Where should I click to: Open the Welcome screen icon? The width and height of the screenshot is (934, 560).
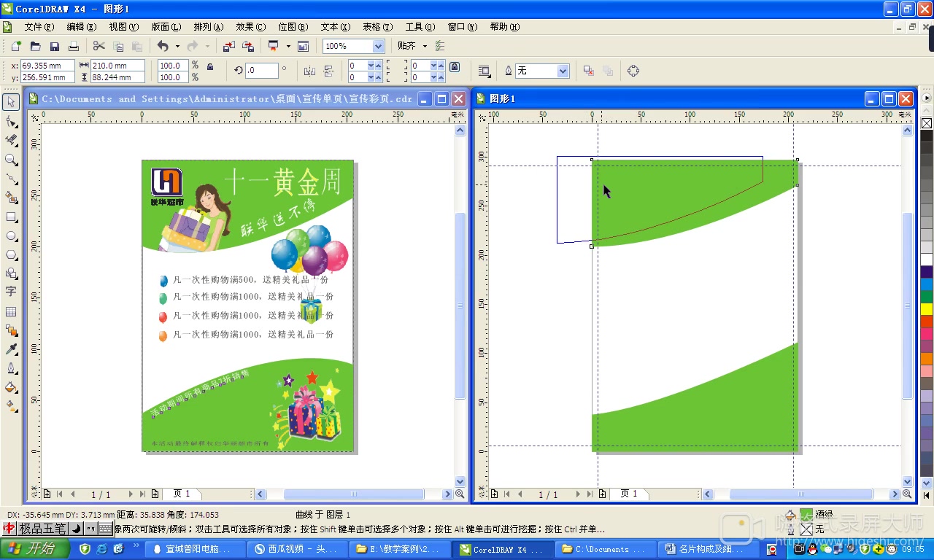click(x=303, y=46)
